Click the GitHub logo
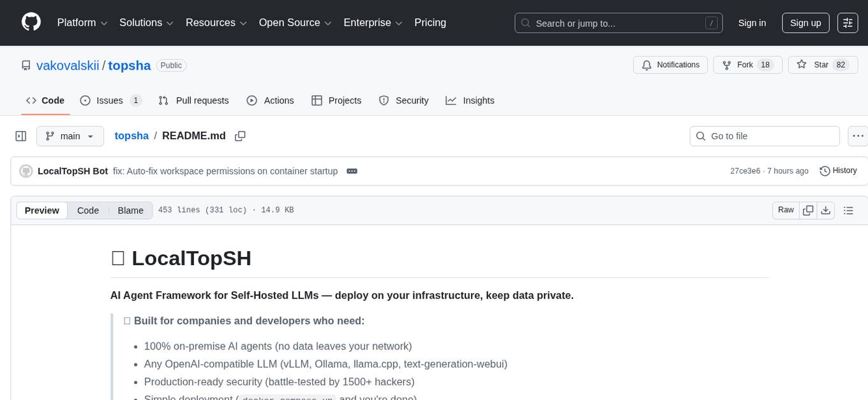 [31, 22]
